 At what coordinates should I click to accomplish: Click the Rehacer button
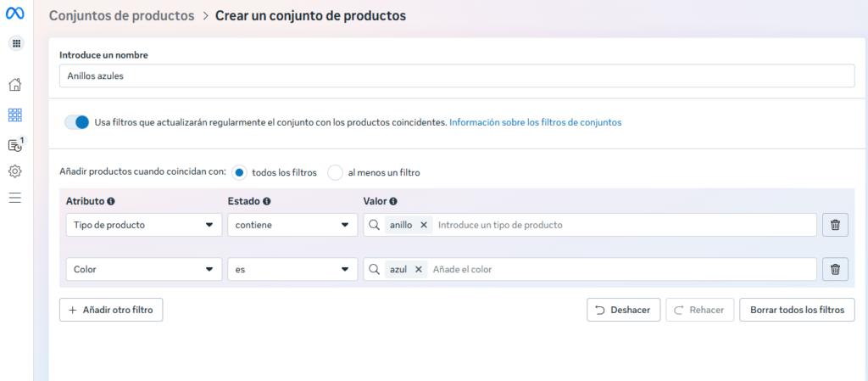tap(699, 310)
